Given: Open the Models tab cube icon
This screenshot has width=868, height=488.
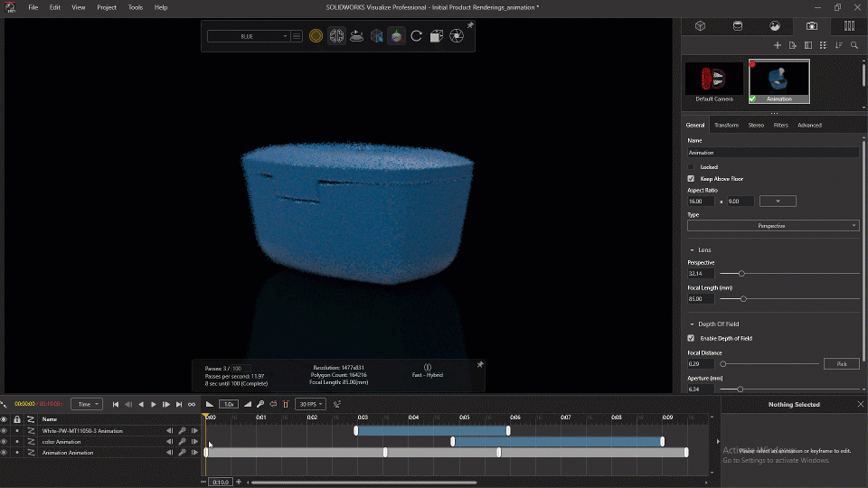Looking at the screenshot, I should (x=700, y=26).
